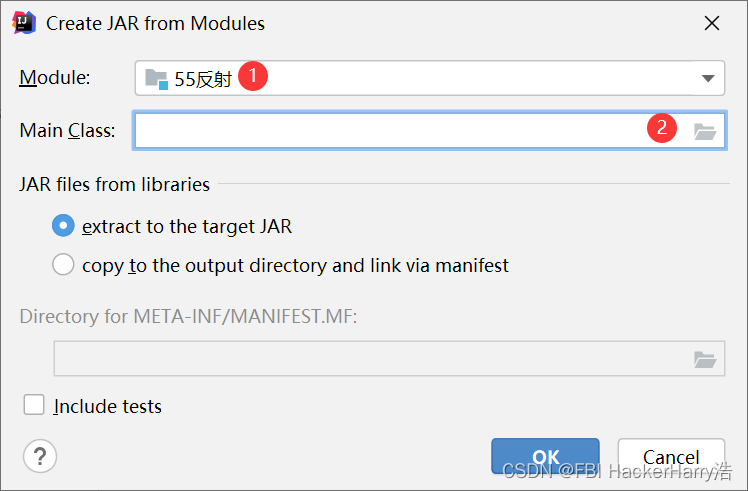Expand the Module dropdown arrow
The image size is (748, 491).
[708, 78]
